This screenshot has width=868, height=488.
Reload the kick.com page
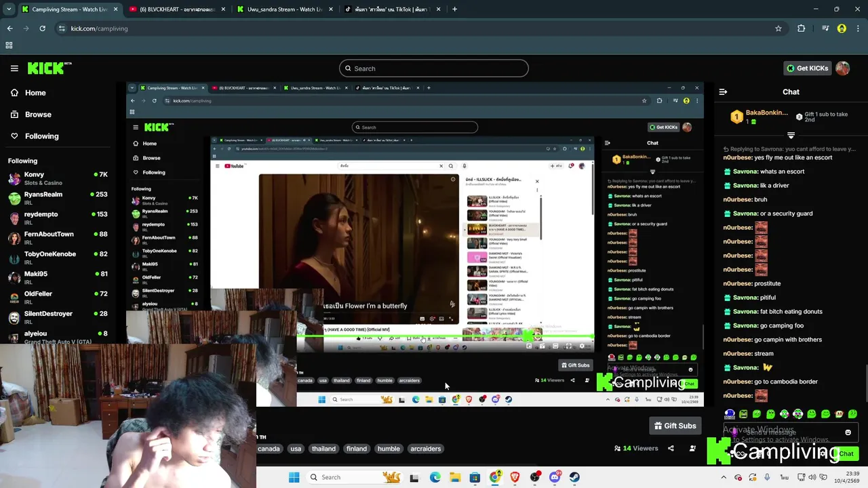pos(42,28)
